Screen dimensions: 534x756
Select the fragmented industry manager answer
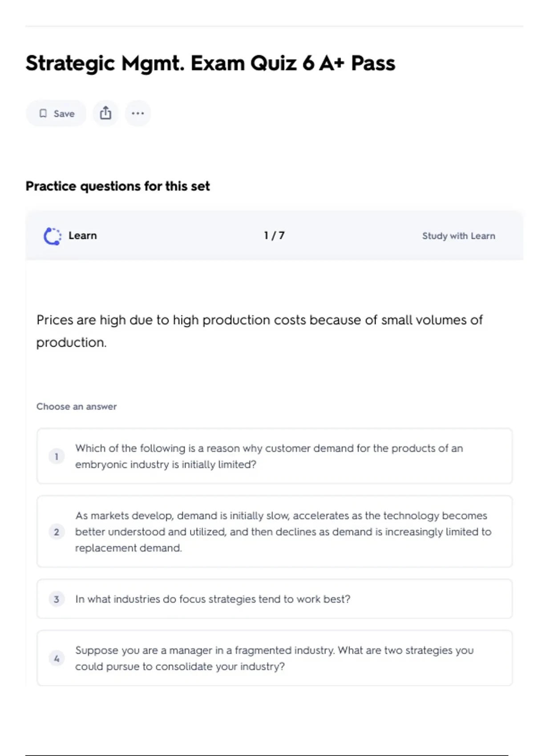pos(274,659)
